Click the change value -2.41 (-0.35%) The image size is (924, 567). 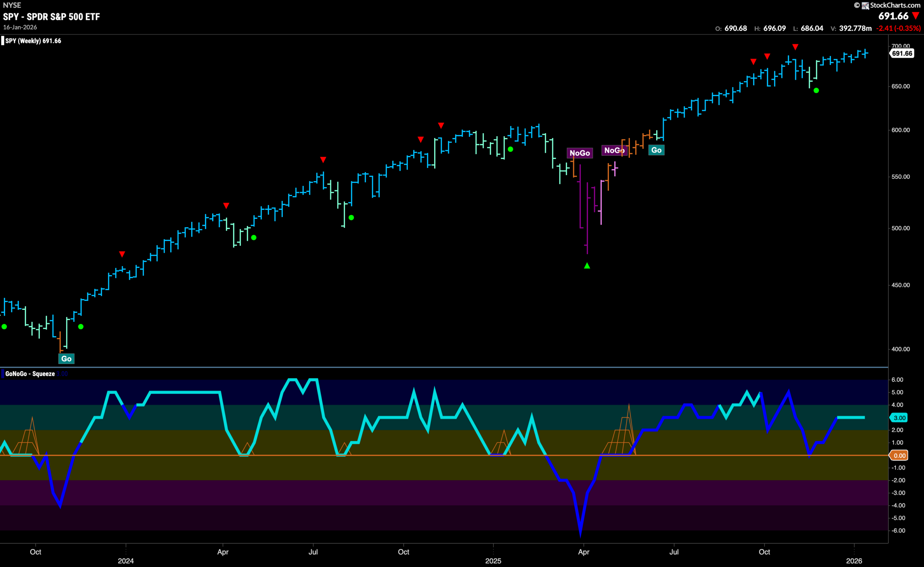(x=898, y=28)
